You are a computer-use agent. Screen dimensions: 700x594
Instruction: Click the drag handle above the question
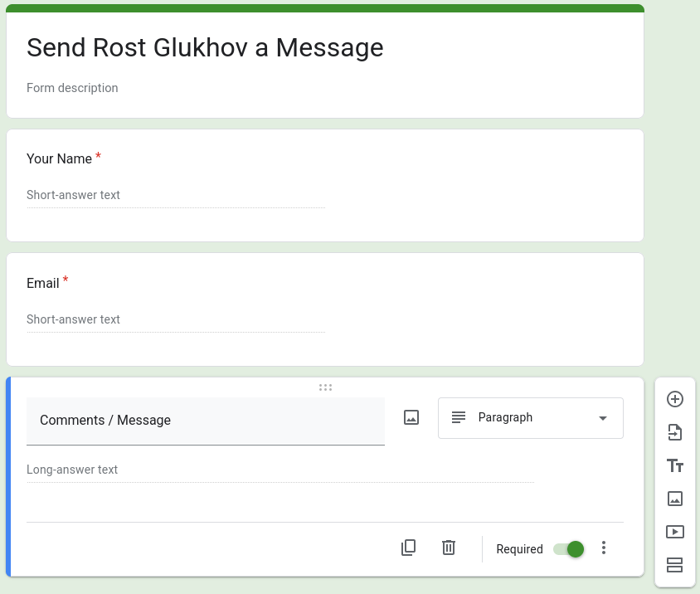tap(325, 387)
